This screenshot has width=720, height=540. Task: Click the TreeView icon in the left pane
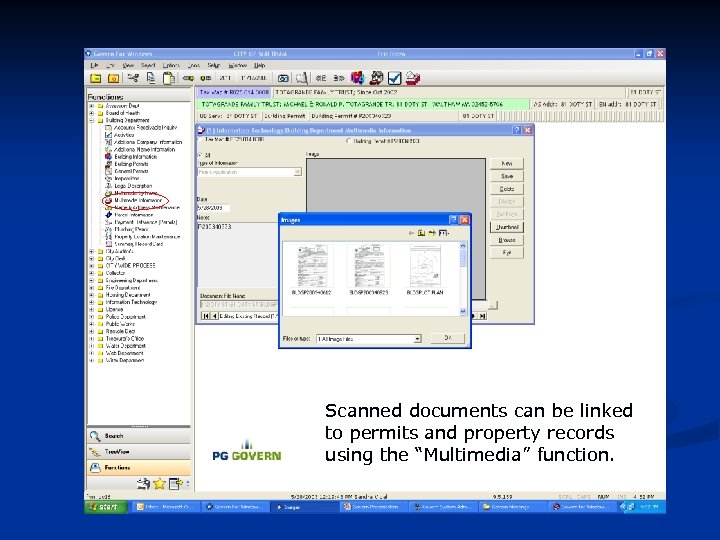click(x=95, y=452)
